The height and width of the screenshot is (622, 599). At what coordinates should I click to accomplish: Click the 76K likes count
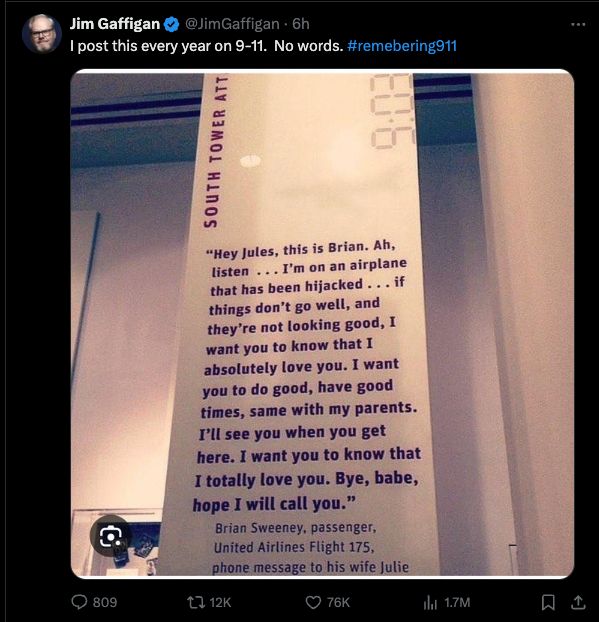click(x=338, y=603)
